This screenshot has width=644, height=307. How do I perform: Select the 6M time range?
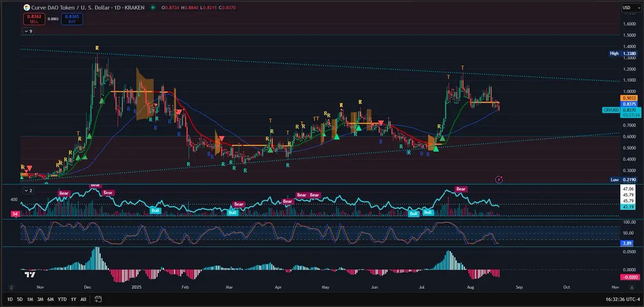tap(50, 298)
